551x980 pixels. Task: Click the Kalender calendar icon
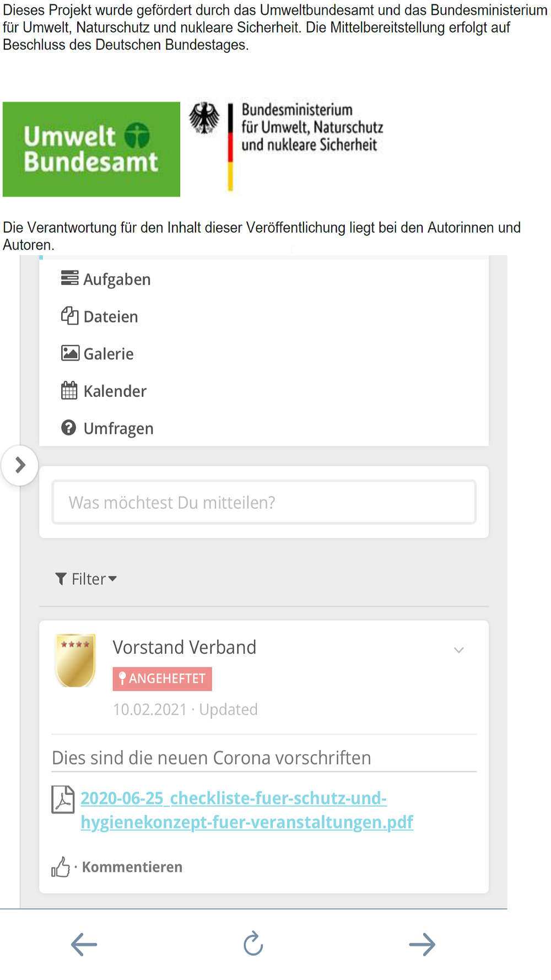(69, 390)
